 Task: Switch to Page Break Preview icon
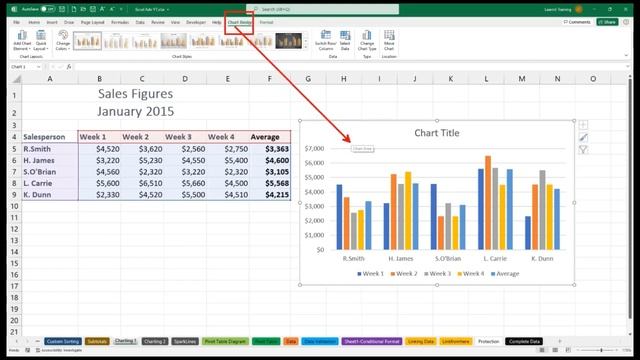(x=568, y=350)
